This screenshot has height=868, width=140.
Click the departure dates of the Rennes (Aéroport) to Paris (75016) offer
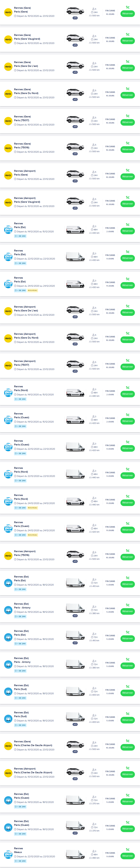36,559
